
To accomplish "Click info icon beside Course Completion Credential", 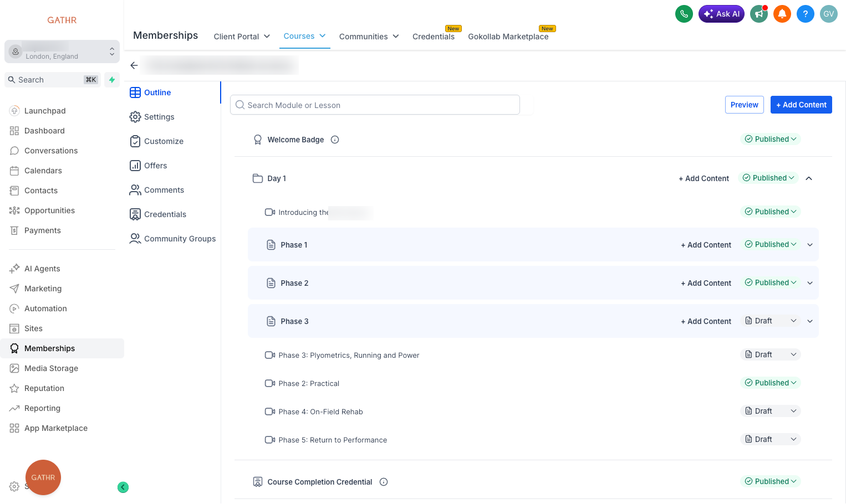I will (x=384, y=482).
